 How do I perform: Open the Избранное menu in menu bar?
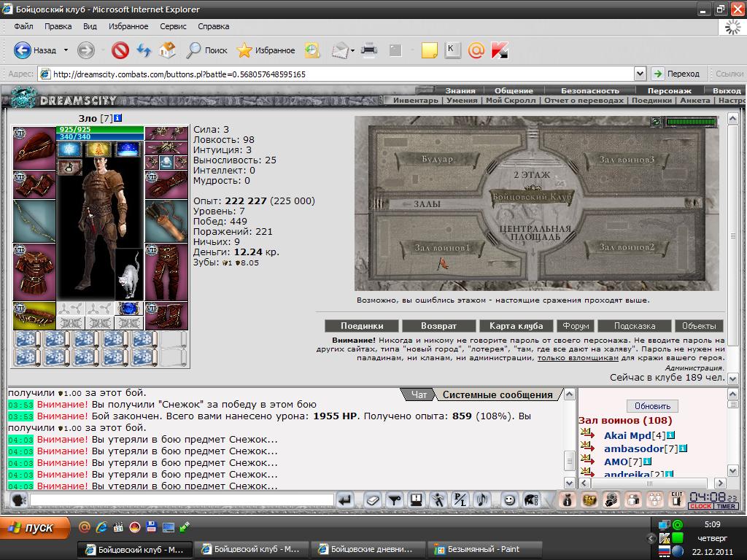point(128,26)
